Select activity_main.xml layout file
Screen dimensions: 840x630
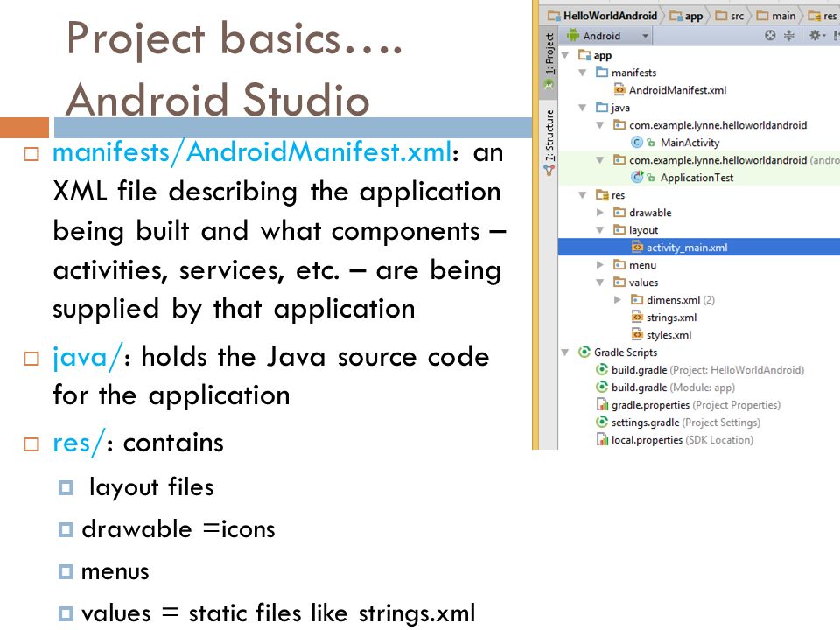pyautogui.click(x=699, y=247)
